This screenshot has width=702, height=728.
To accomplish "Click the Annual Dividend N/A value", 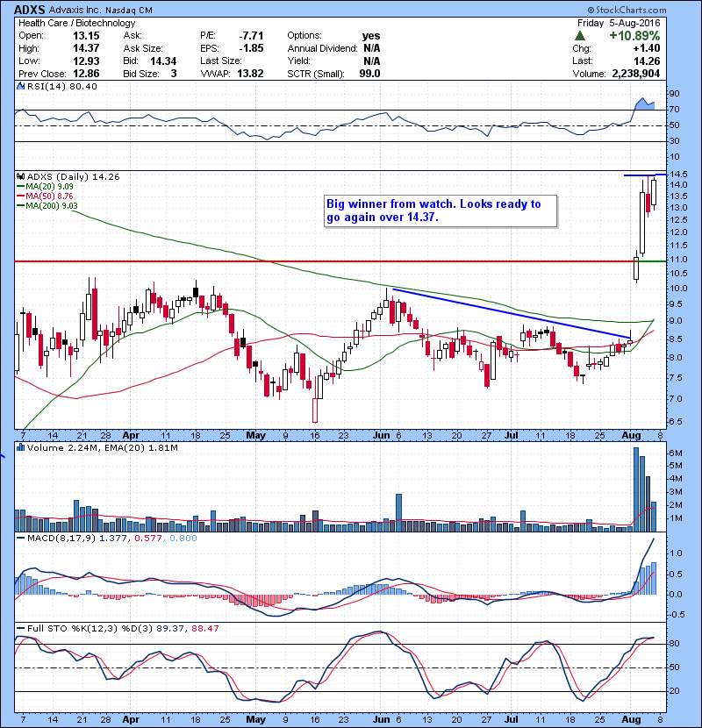I will pyautogui.click(x=372, y=48).
